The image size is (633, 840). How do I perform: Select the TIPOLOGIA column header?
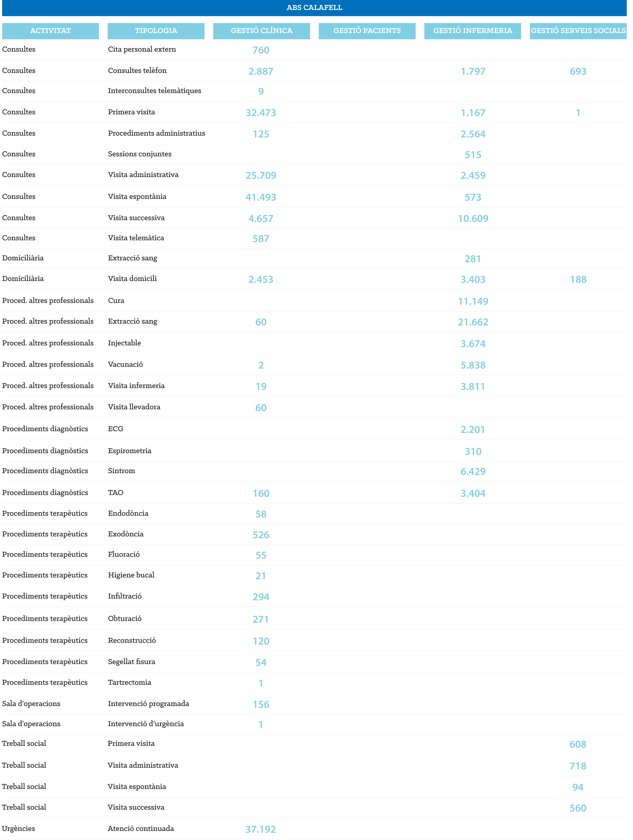(x=156, y=31)
